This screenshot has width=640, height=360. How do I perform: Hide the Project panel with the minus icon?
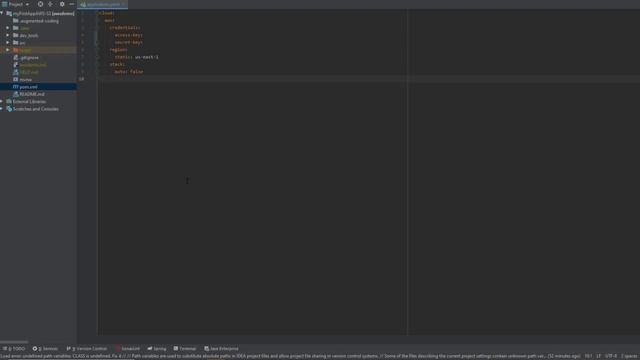coord(71,4)
